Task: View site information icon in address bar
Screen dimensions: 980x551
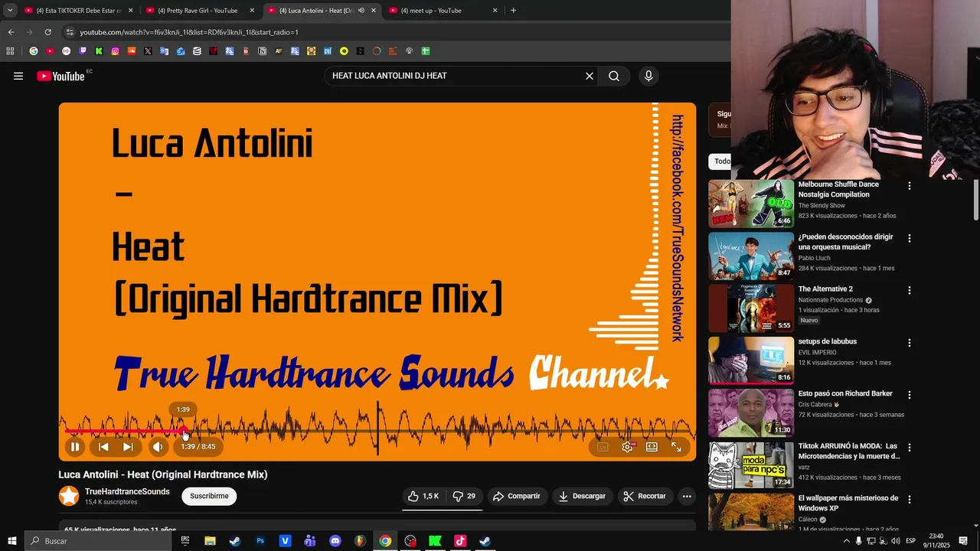Action: click(70, 32)
